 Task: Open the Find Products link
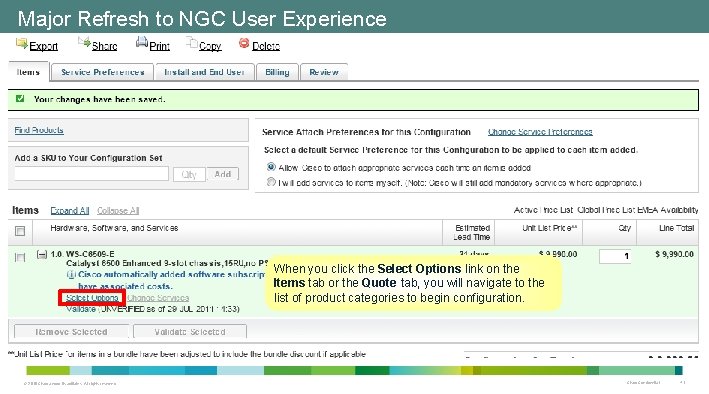[39, 130]
